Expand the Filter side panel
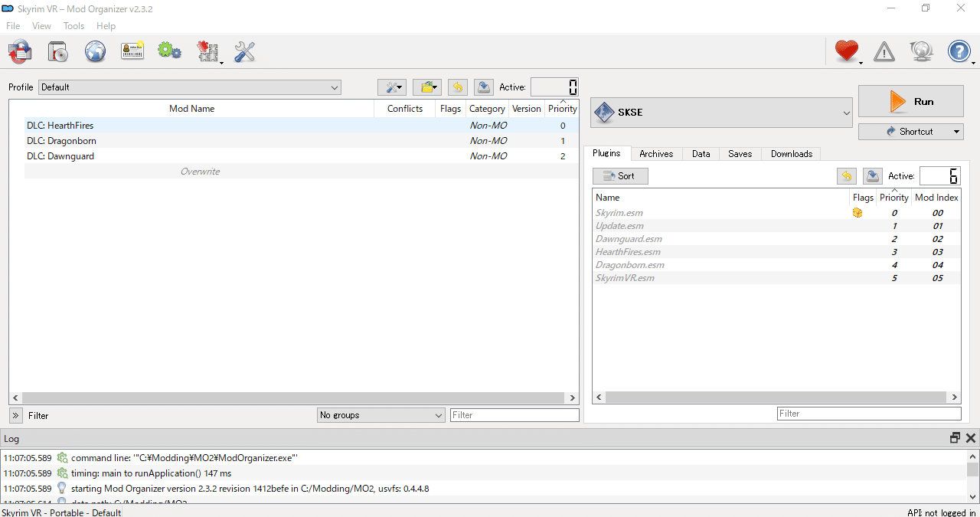 tap(15, 415)
